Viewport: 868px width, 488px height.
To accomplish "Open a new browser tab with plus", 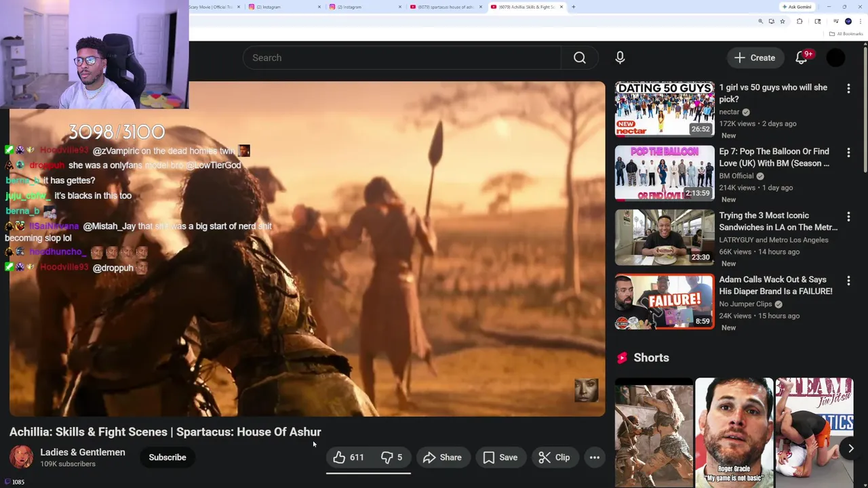I will 574,7.
